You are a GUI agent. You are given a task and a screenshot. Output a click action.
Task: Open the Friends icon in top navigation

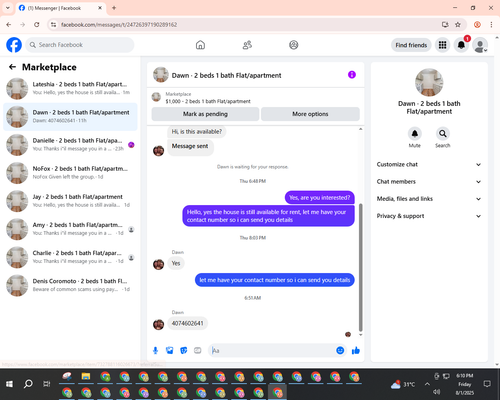click(x=247, y=45)
